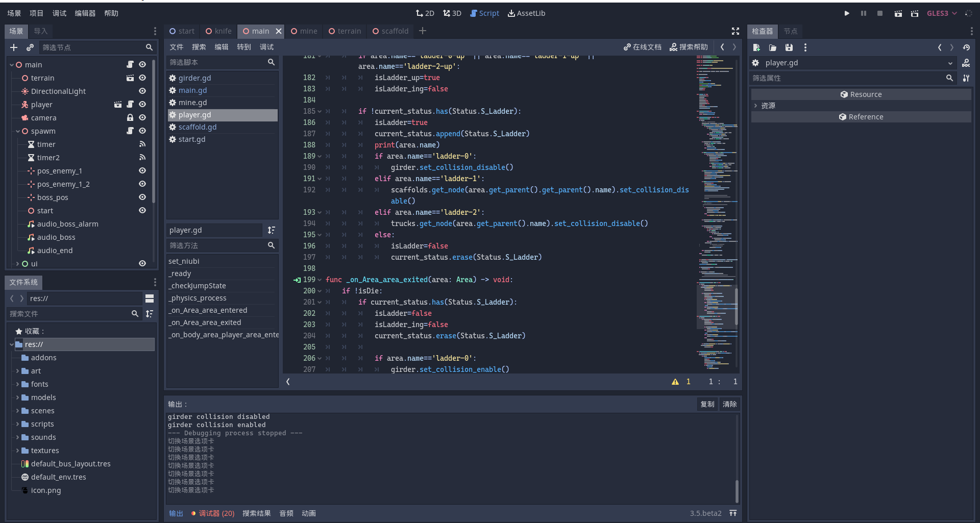
Task: Show signals connected to the timer2 node
Action: 142,158
